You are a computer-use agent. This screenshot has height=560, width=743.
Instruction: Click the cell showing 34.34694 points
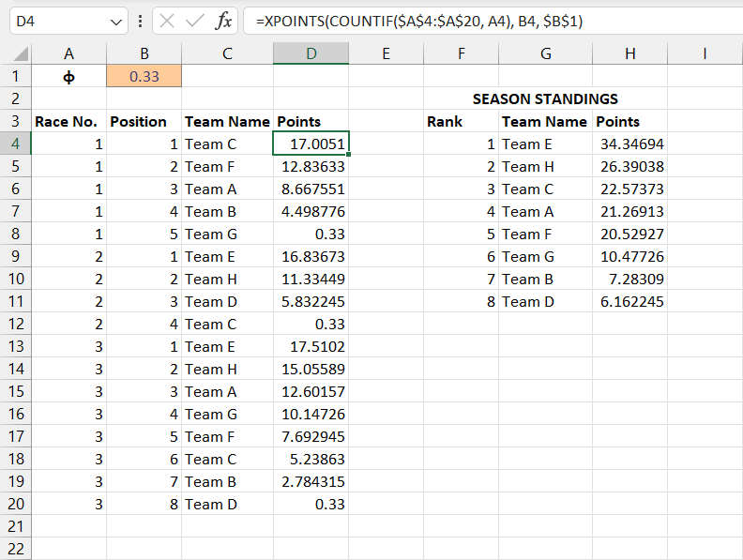click(629, 144)
